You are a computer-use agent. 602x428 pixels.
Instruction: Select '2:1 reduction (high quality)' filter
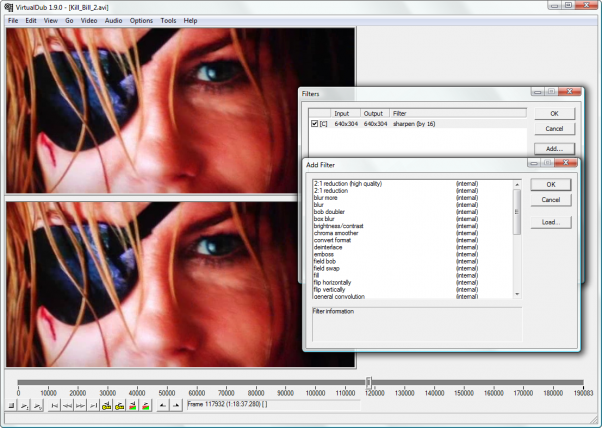[413, 183]
